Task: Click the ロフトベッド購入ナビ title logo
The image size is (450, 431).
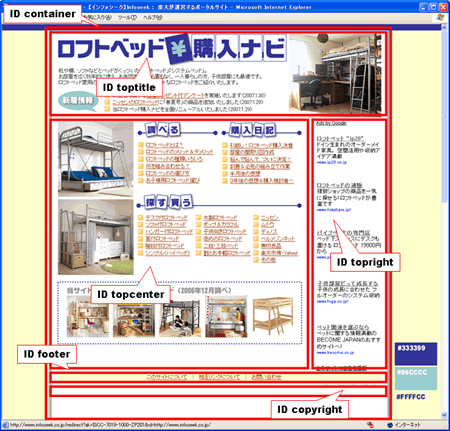Action: point(172,49)
